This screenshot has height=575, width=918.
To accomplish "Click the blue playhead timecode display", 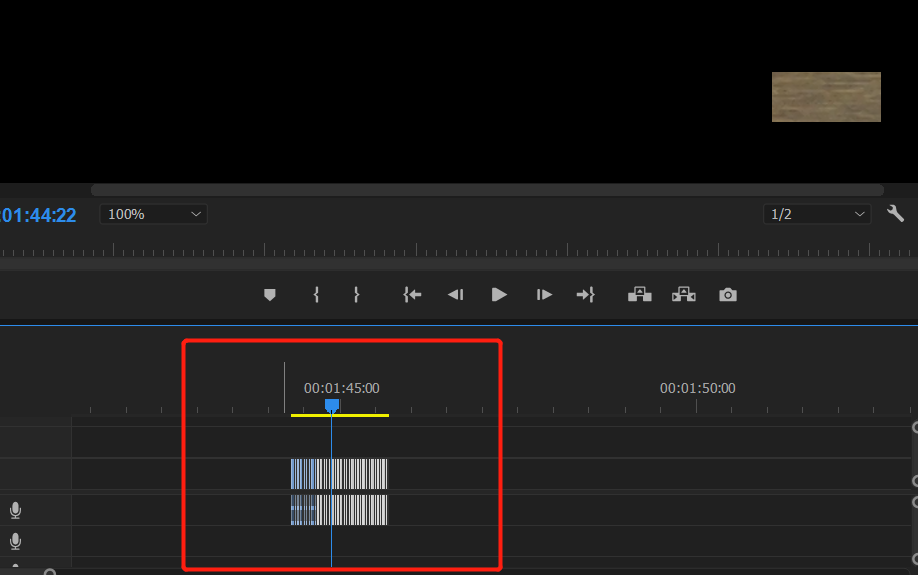I will point(38,215).
